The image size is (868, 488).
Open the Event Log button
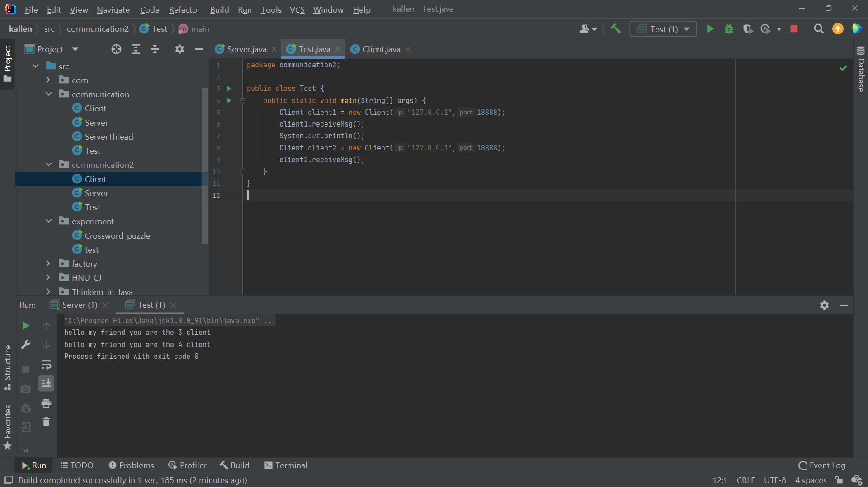[822, 465]
